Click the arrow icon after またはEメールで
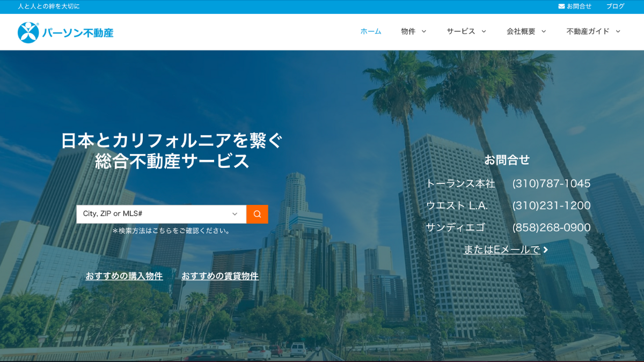The image size is (644, 362). point(546,249)
